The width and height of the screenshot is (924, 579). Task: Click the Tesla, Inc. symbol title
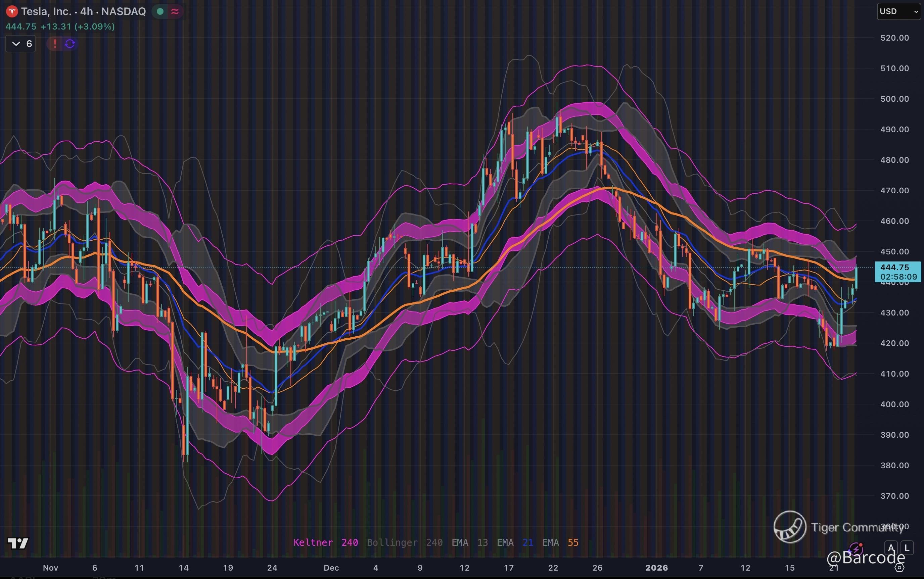tap(46, 11)
